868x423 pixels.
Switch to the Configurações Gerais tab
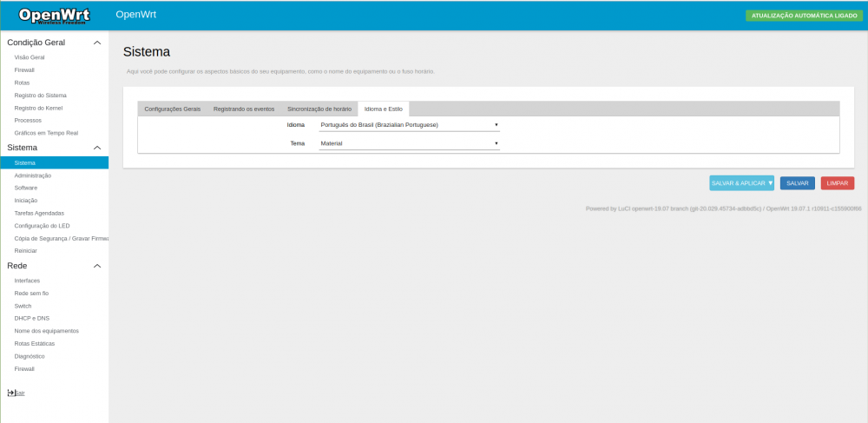tap(172, 109)
